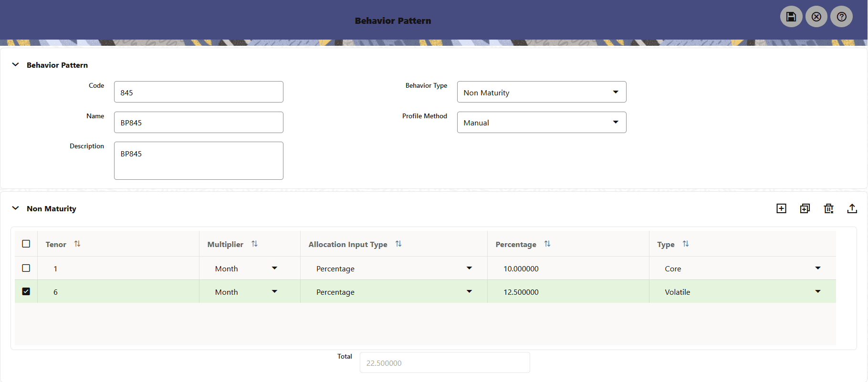Image resolution: width=868 pixels, height=382 pixels.
Task: Add a new row to the Non Maturity table
Action: coord(781,208)
